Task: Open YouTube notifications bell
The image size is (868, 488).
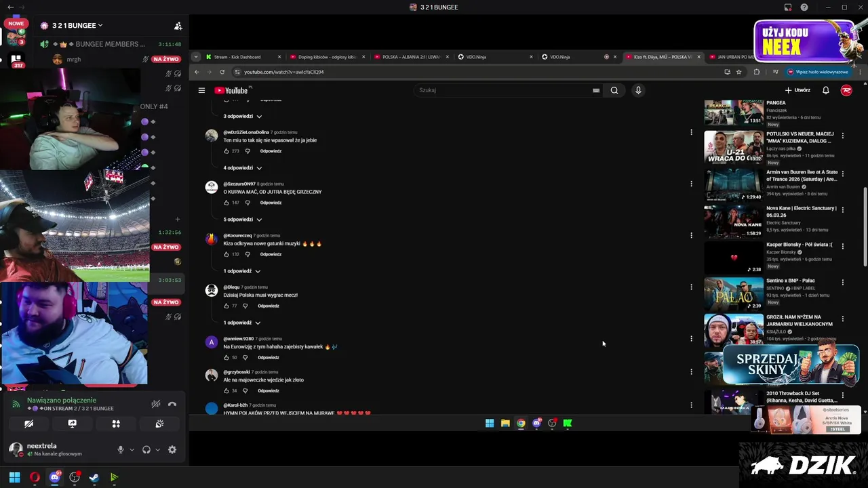Action: 826,90
